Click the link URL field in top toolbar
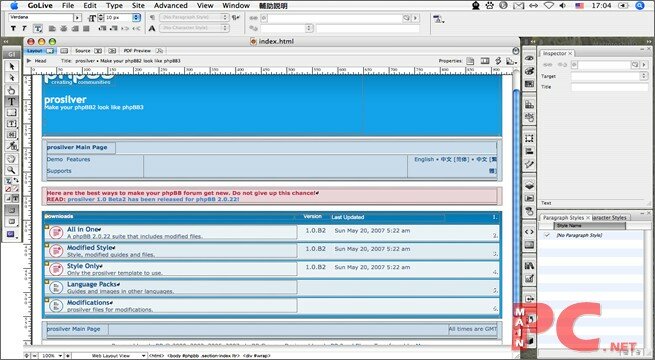This screenshot has width=655, height=360. pyautogui.click(x=335, y=18)
